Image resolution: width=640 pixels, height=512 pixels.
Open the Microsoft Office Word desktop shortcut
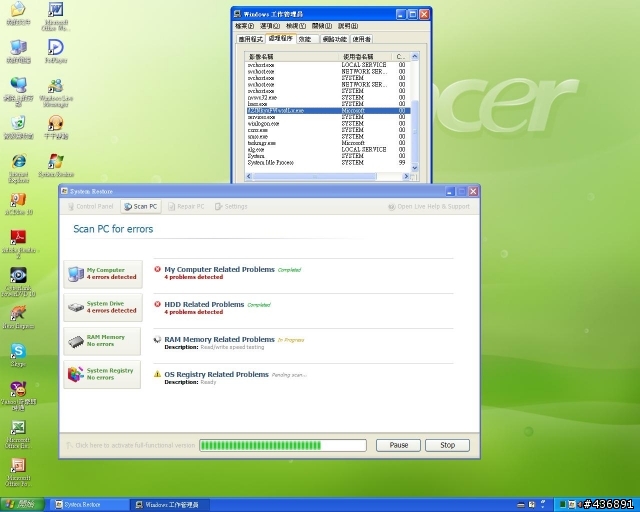click(56, 16)
